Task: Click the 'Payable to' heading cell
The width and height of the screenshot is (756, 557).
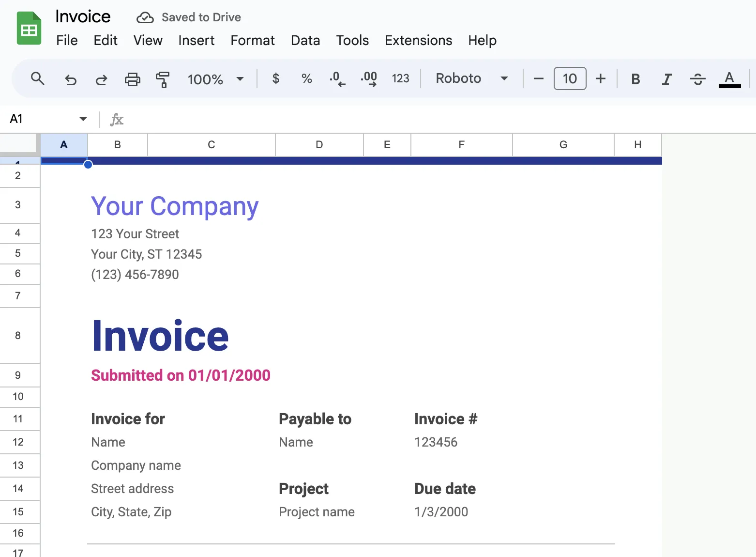Action: coord(315,419)
